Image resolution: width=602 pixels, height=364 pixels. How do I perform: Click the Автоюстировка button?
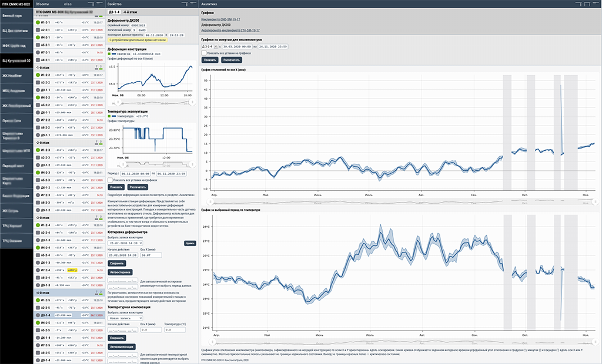pos(120,272)
